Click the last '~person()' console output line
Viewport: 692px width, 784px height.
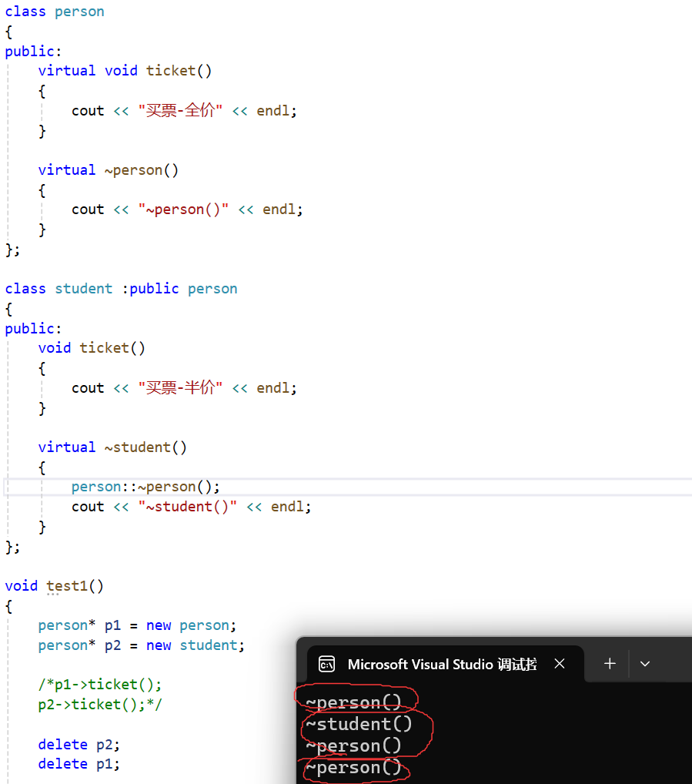[x=354, y=768]
